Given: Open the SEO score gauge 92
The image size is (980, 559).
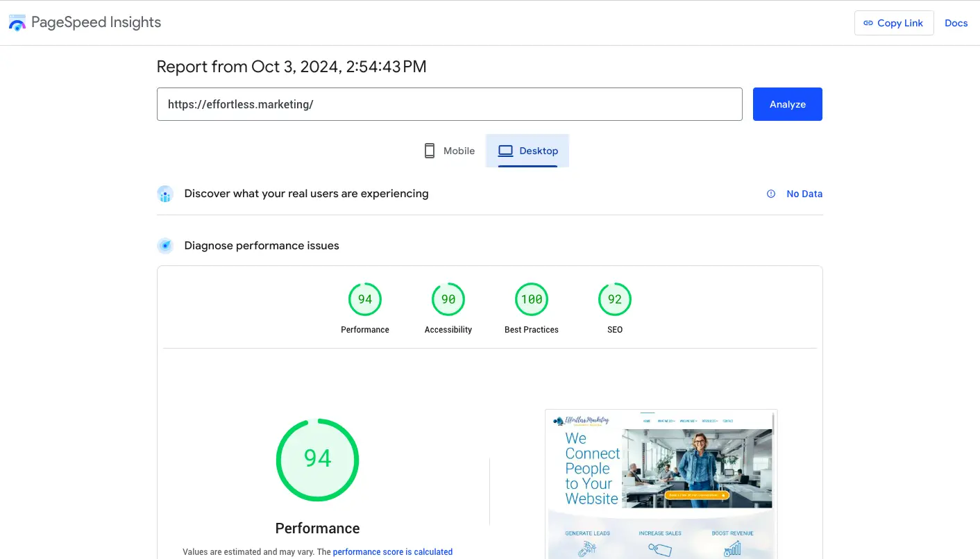Looking at the screenshot, I should [x=615, y=300].
